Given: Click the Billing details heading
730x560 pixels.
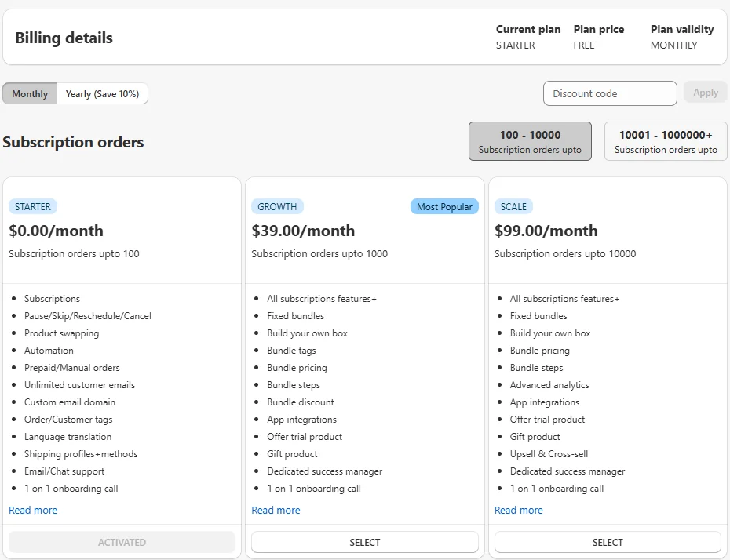Looking at the screenshot, I should (x=64, y=38).
